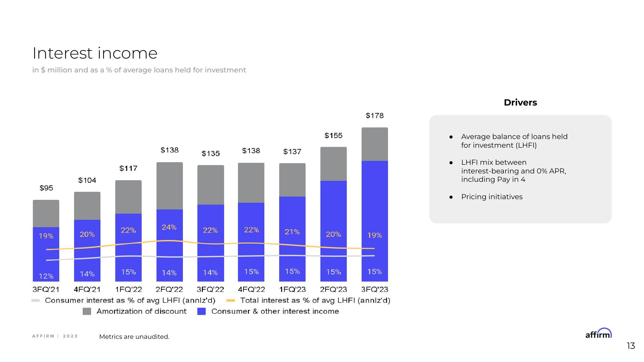Click the subtitle about average loans held for investment
Viewport: 644px width, 362px height.
[139, 70]
